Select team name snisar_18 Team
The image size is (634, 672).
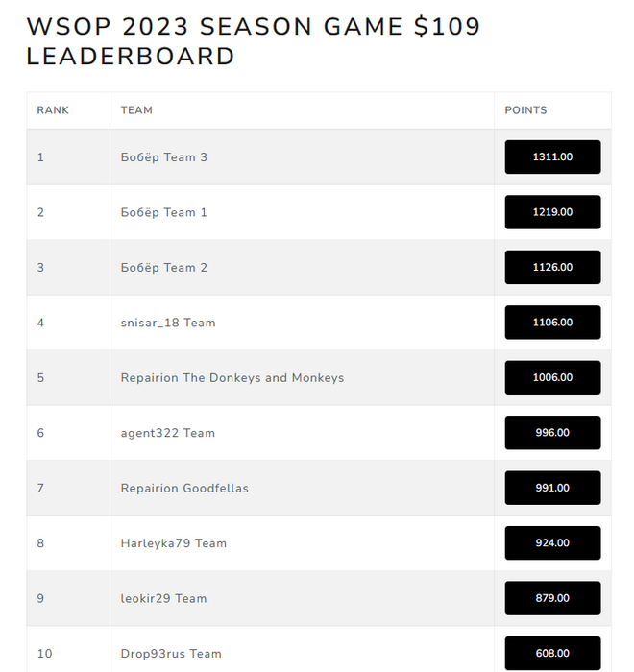click(x=168, y=323)
